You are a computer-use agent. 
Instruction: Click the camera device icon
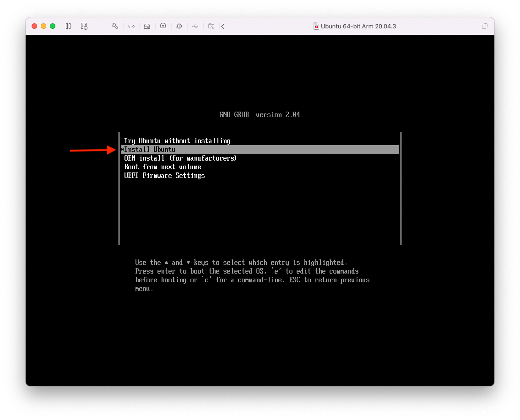(x=163, y=26)
